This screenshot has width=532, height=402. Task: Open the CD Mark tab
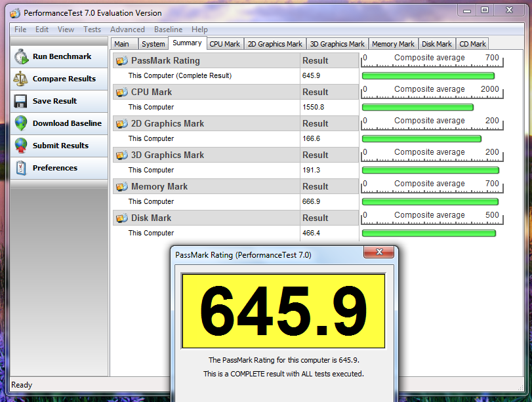(x=472, y=44)
